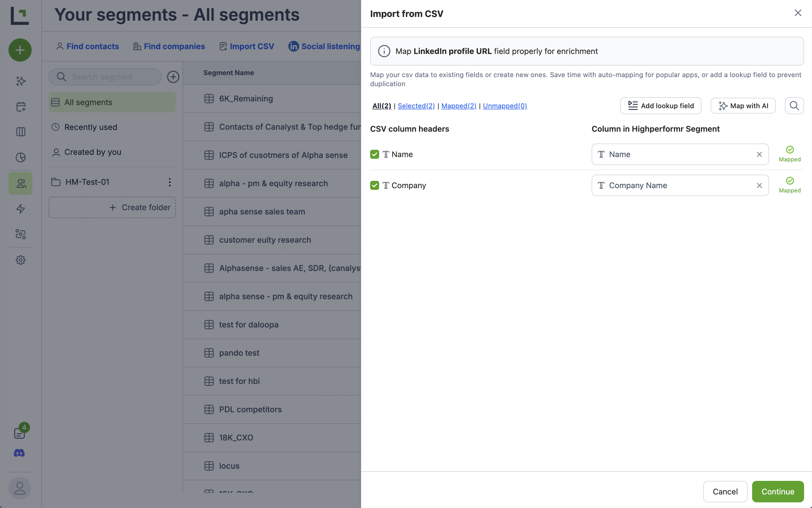This screenshot has height=508, width=812.
Task: Uncheck the Company CSV column checkbox
Action: [x=375, y=185]
